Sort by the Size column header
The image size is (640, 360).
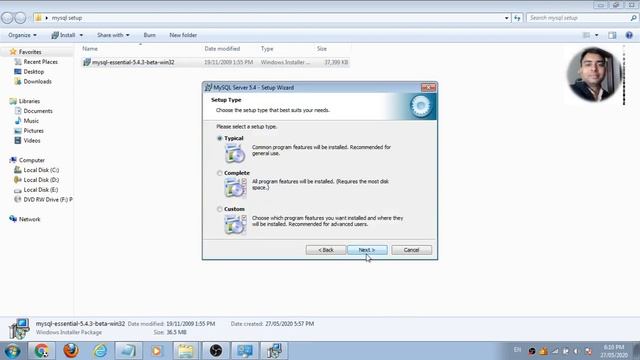[322, 49]
